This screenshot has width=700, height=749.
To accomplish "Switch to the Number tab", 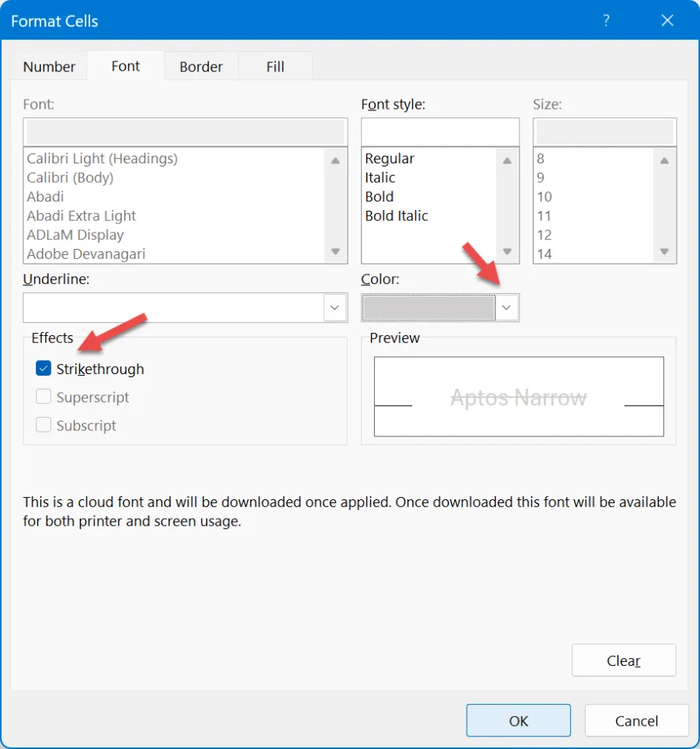I will pos(49,67).
